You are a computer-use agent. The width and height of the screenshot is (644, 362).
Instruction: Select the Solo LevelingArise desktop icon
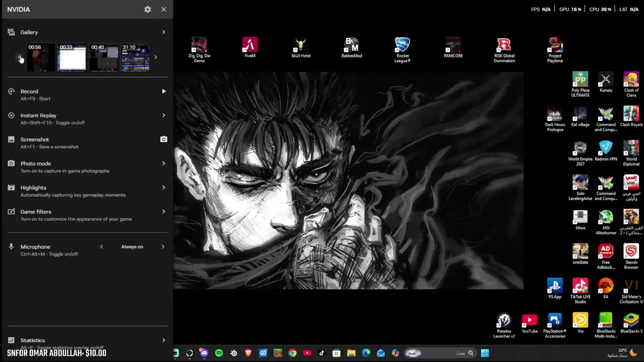580,188
